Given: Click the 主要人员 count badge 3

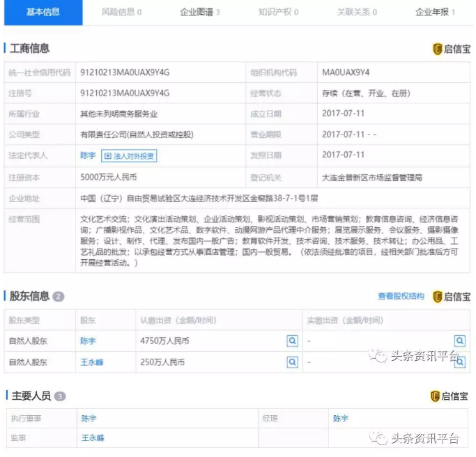Looking at the screenshot, I should tap(60, 396).
